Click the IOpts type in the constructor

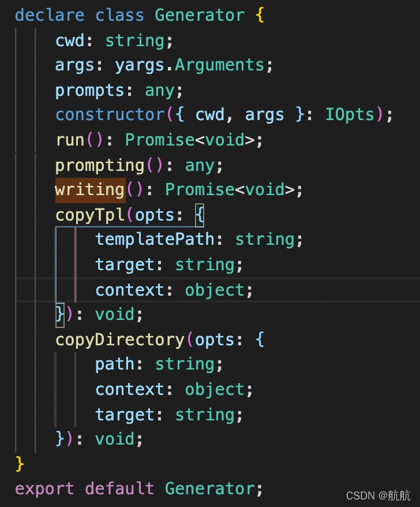coord(350,115)
